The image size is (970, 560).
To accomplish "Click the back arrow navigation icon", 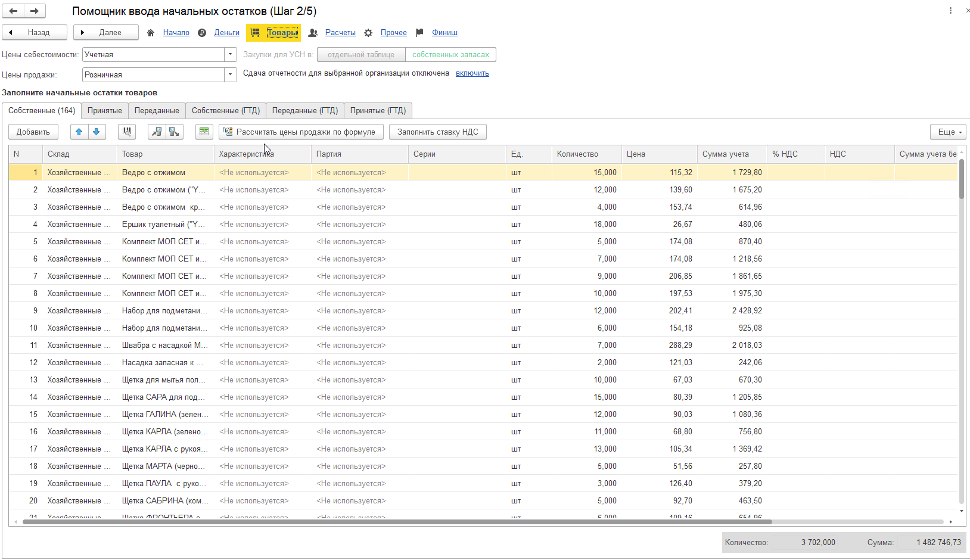I will coord(13,11).
